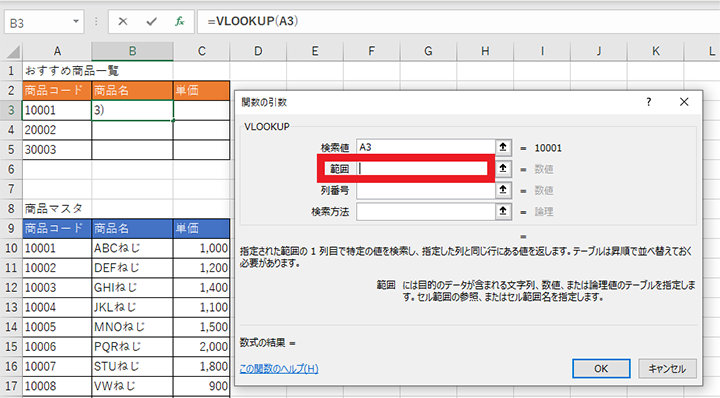Click blue 単価 header cell
Viewport: 720px width, 398px height.
pyautogui.click(x=202, y=228)
